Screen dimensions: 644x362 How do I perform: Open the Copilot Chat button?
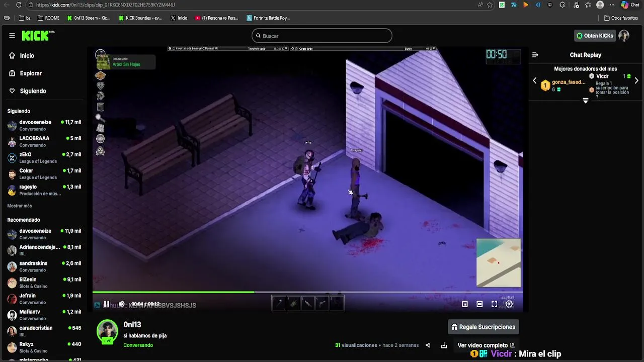[x=630, y=5]
